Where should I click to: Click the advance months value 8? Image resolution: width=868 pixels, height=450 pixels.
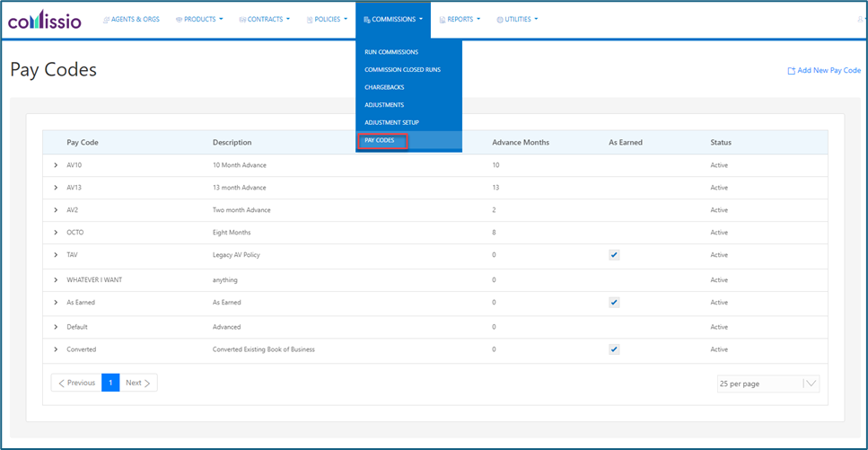(494, 233)
